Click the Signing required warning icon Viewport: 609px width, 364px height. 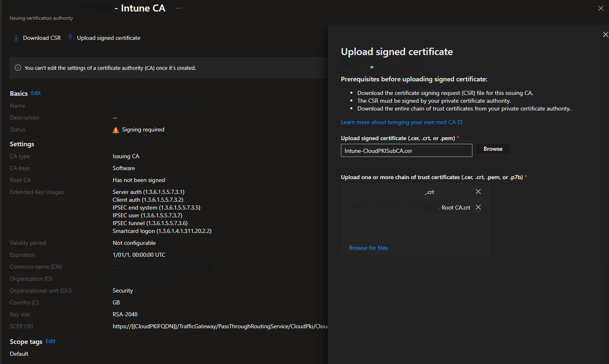(116, 130)
